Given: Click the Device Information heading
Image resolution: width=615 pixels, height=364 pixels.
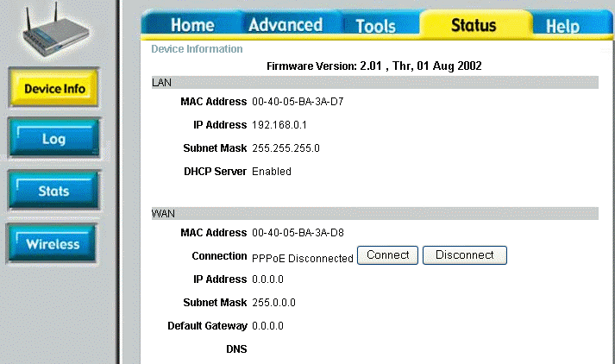Looking at the screenshot, I should coord(197,49).
